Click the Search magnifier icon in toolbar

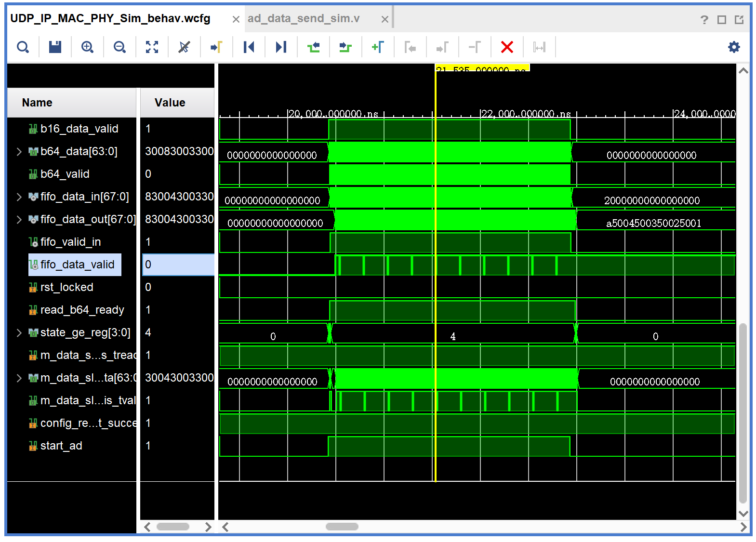23,47
